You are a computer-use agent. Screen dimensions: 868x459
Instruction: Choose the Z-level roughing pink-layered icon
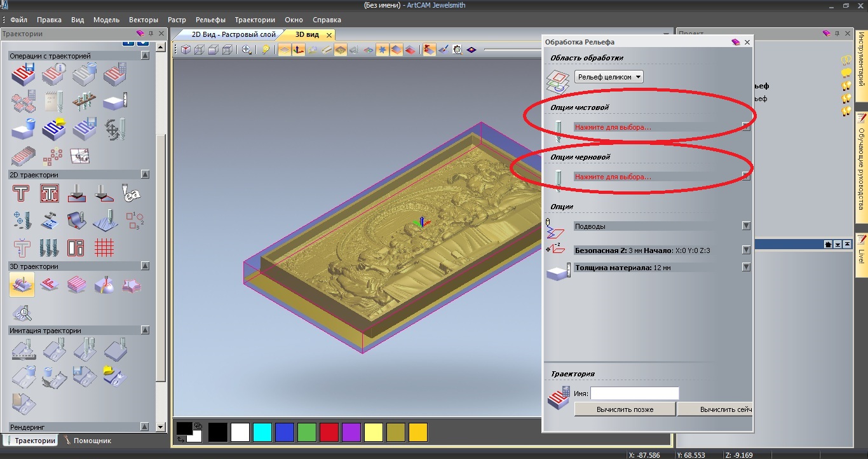point(77,285)
